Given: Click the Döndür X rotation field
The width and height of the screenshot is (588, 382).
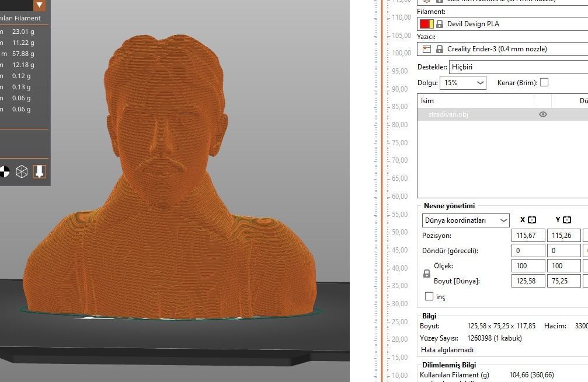Looking at the screenshot, I should point(528,251).
